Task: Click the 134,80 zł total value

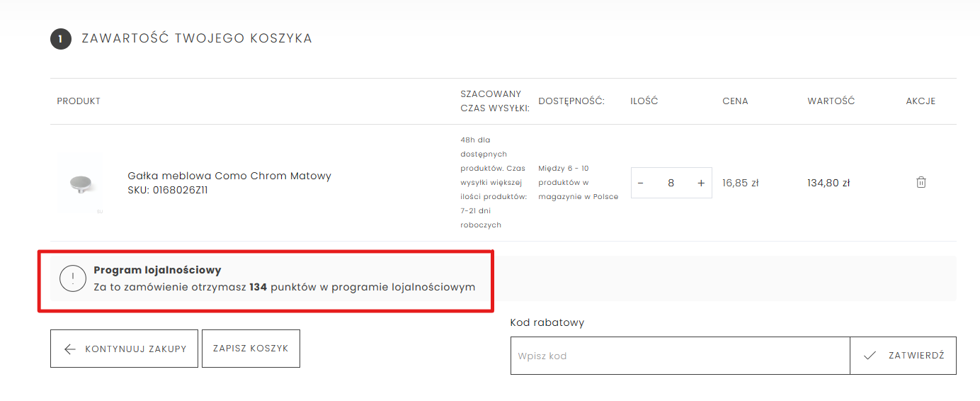Action: coord(828,183)
